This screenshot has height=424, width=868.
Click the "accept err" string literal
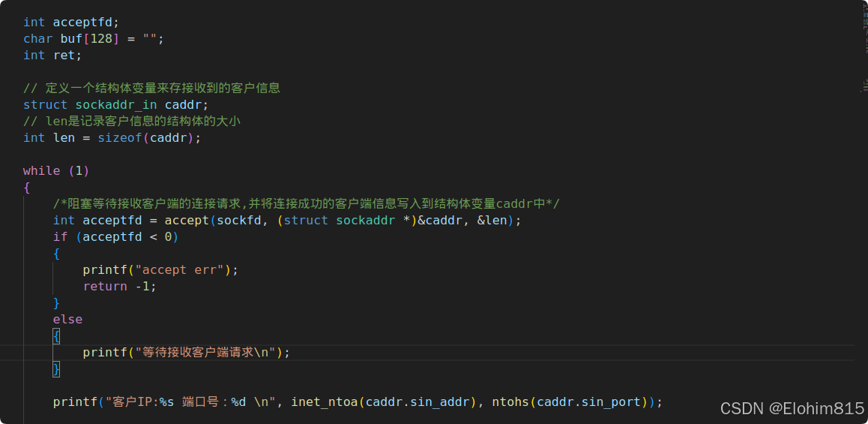coord(183,270)
